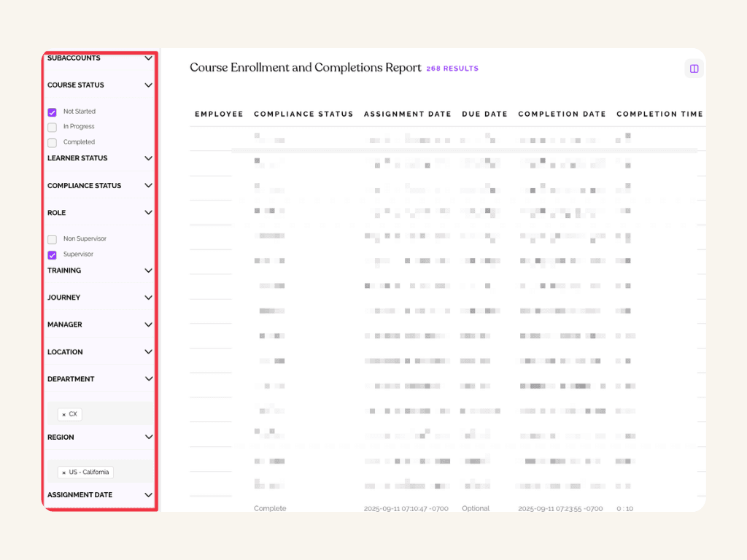Image resolution: width=747 pixels, height=560 pixels.
Task: Expand the Assignment Date filter
Action: (x=148, y=495)
